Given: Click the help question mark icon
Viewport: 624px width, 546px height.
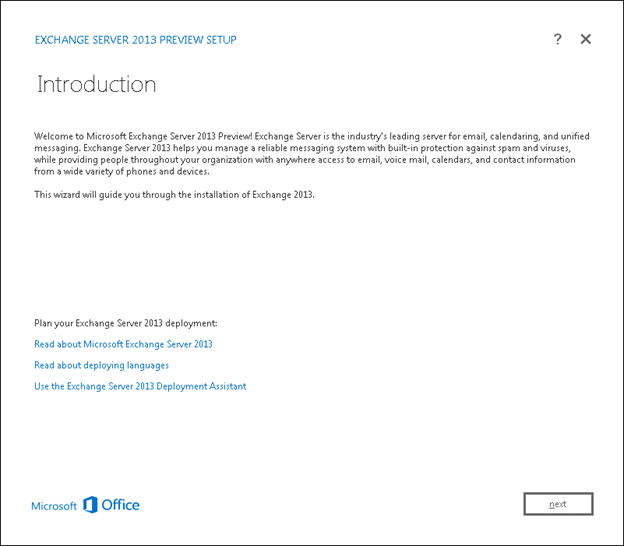Looking at the screenshot, I should [x=558, y=39].
